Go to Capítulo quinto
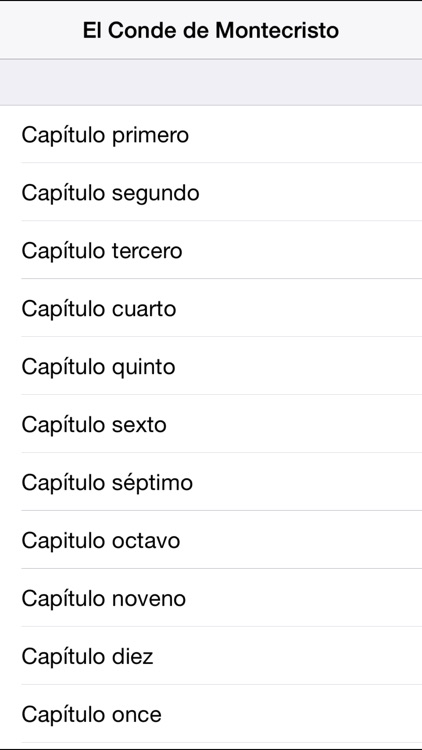Screen dimensions: 422x750 [211, 366]
